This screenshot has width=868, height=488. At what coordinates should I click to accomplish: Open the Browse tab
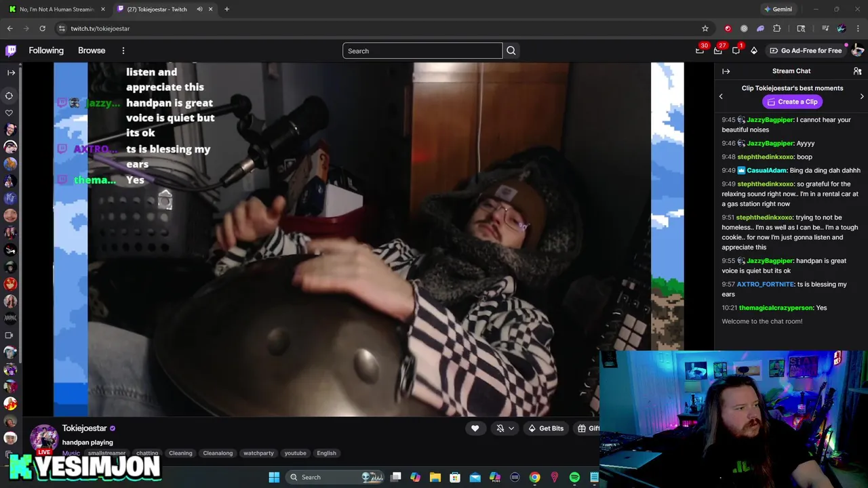point(92,51)
